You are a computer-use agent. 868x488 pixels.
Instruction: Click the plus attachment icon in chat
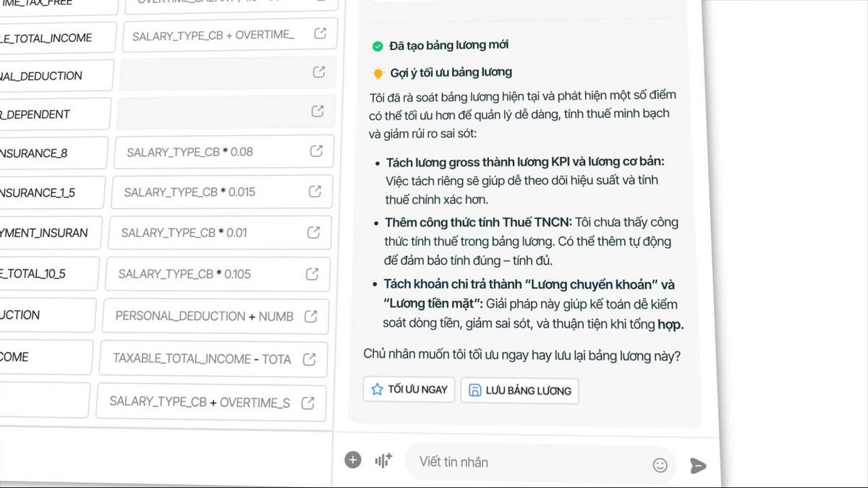tap(353, 460)
